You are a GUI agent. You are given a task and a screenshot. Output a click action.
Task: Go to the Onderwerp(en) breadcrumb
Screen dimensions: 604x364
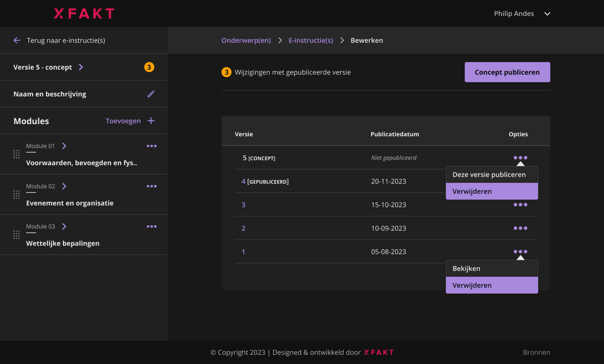246,40
